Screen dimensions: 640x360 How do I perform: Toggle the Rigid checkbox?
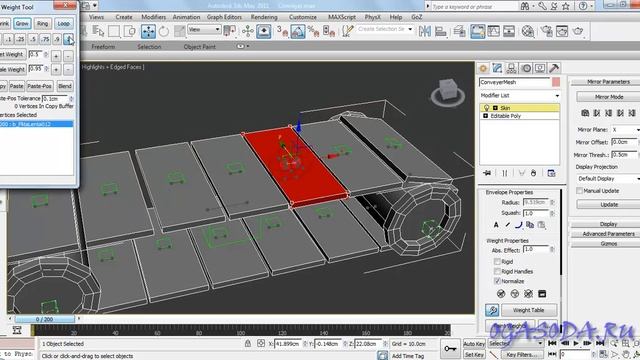point(497,262)
